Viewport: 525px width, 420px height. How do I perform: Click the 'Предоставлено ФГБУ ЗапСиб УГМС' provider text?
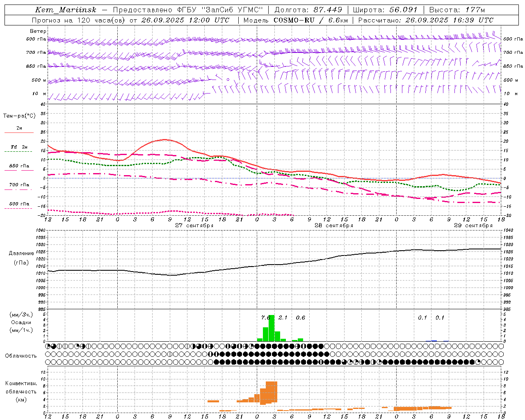(187, 10)
